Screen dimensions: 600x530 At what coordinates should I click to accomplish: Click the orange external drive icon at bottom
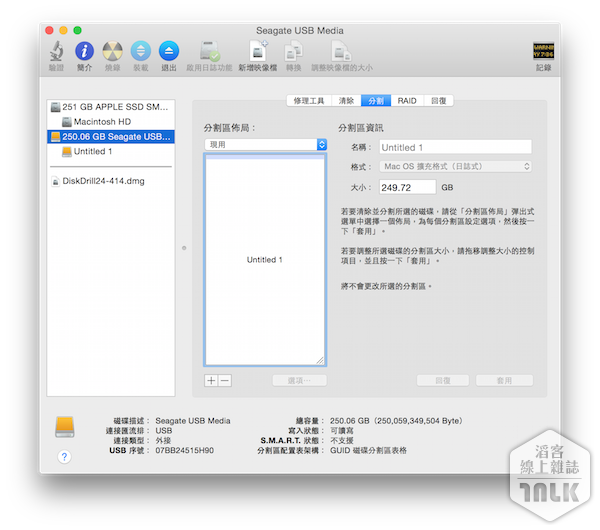tap(65, 427)
